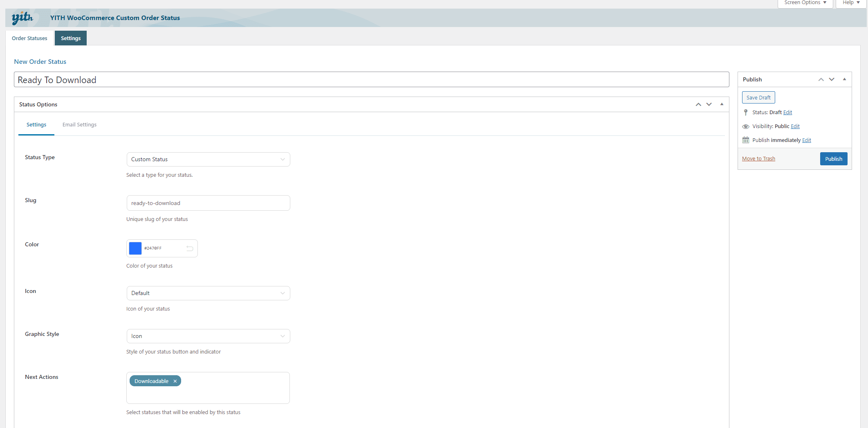Click the down arrow on Status Options panel
Image resolution: width=868 pixels, height=428 pixels.
(x=709, y=104)
